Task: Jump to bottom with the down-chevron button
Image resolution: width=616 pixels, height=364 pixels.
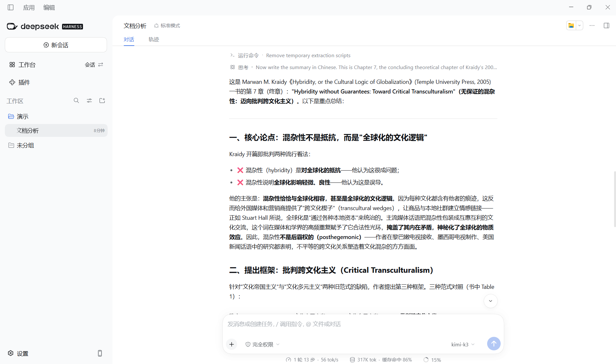Action: coord(490,301)
